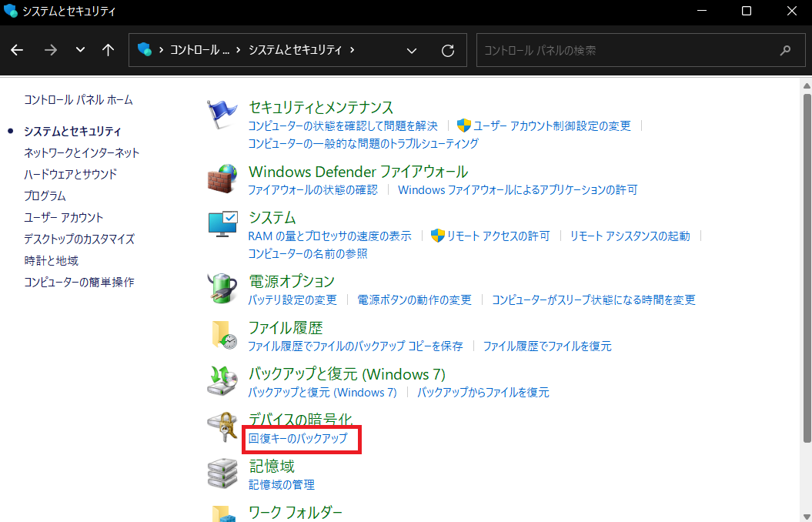Click 回復キーのバックアップ link
Viewport: 812px width, 522px height.
click(298, 439)
